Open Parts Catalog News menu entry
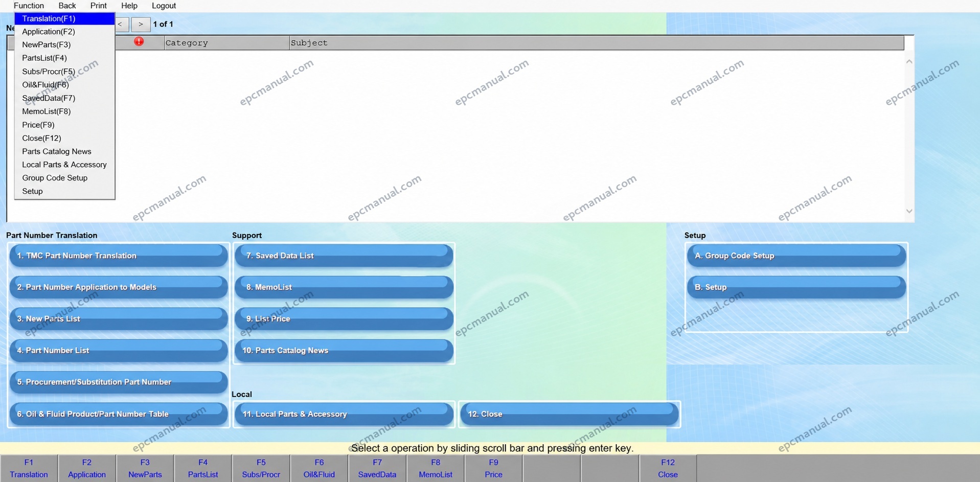 pyautogui.click(x=64, y=151)
